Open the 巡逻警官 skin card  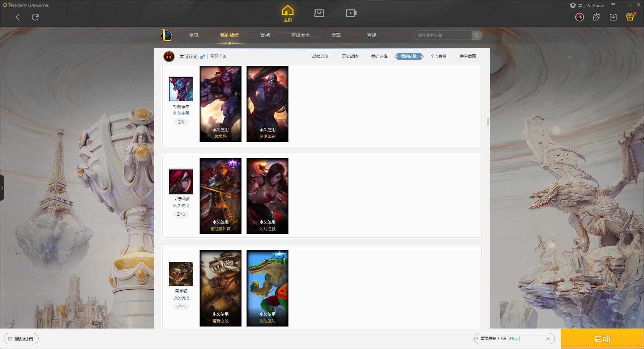click(x=267, y=104)
